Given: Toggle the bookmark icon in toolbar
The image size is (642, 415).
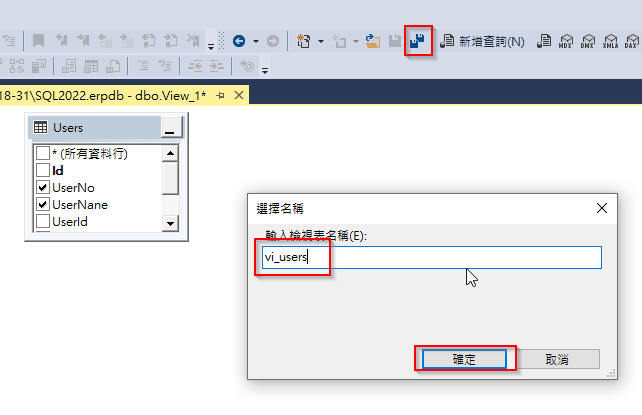Looking at the screenshot, I should [x=38, y=41].
